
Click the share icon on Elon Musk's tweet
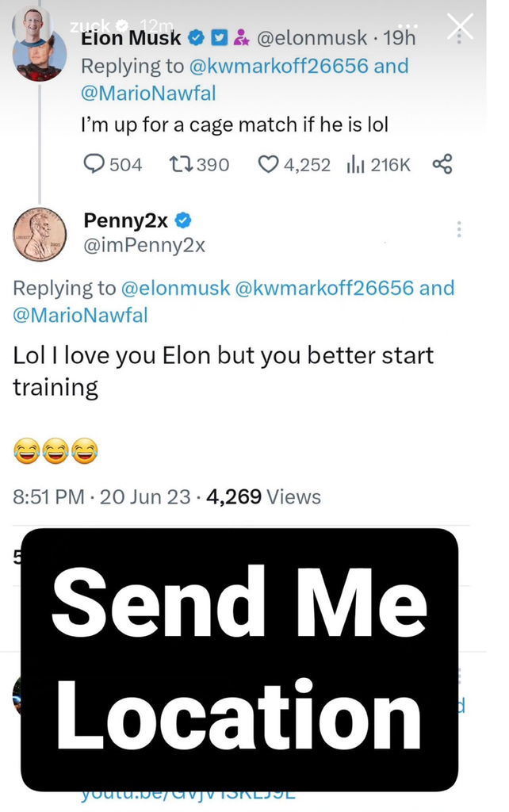(442, 164)
